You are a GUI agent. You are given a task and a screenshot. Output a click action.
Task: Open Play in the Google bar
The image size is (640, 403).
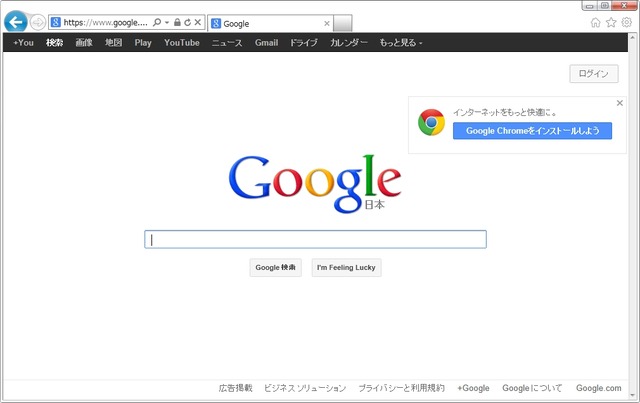pos(143,42)
